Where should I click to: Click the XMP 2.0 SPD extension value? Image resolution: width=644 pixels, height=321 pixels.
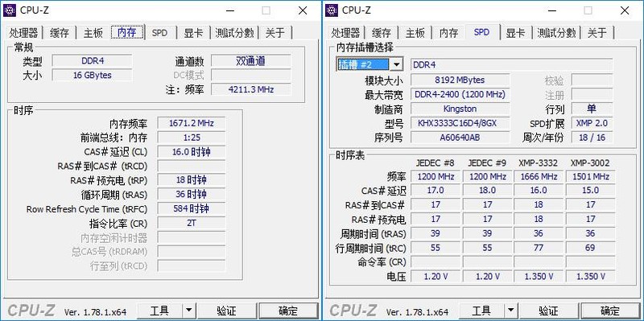pyautogui.click(x=592, y=123)
